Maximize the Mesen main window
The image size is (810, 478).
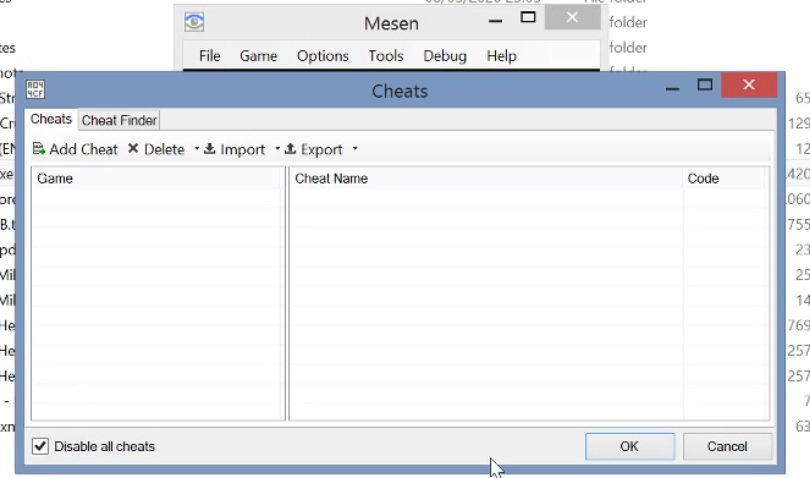(x=528, y=18)
